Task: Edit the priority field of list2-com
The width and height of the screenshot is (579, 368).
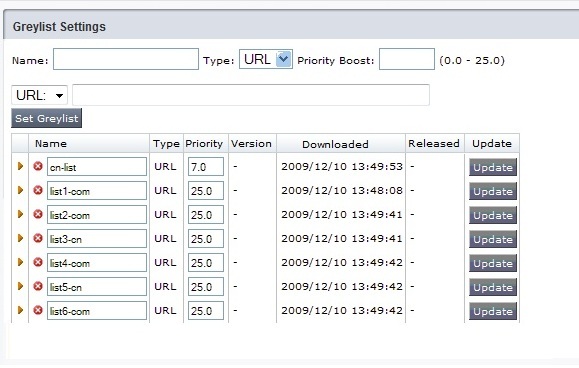Action: [206, 215]
